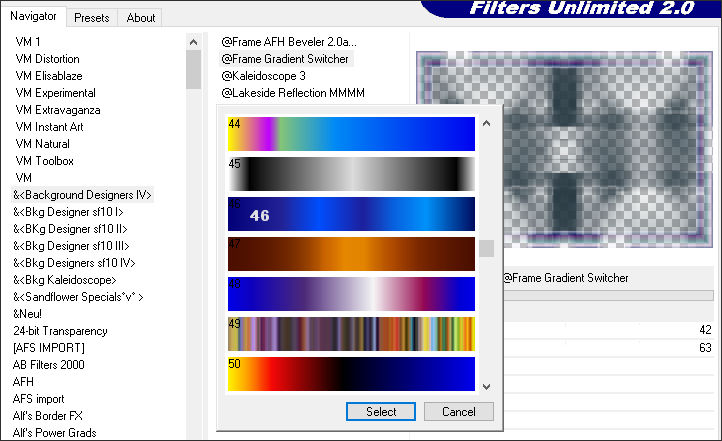Screen dimensions: 722x441
Task: Click the filter preview image
Action: click(x=565, y=149)
